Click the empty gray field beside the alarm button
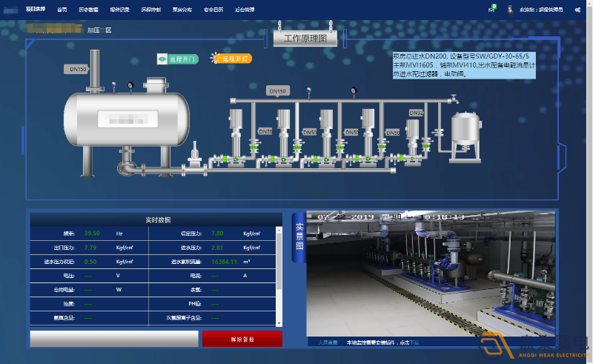This screenshot has width=593, height=364. (113, 339)
